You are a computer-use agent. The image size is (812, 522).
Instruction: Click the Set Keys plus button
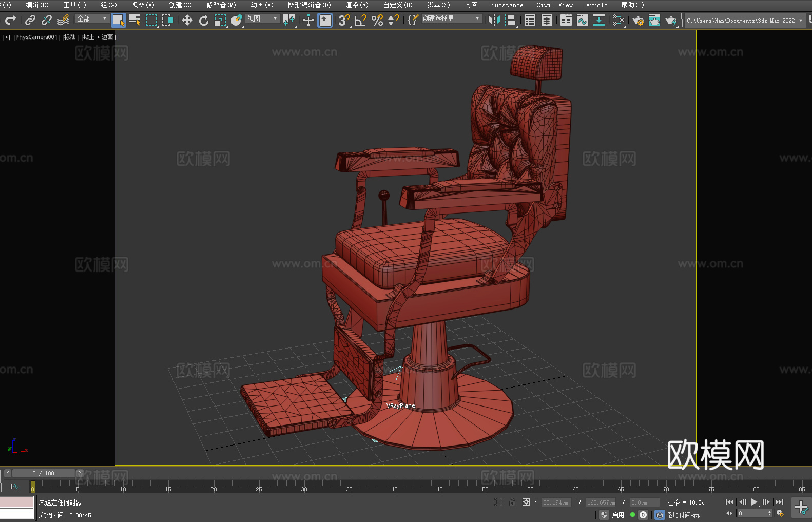801,508
